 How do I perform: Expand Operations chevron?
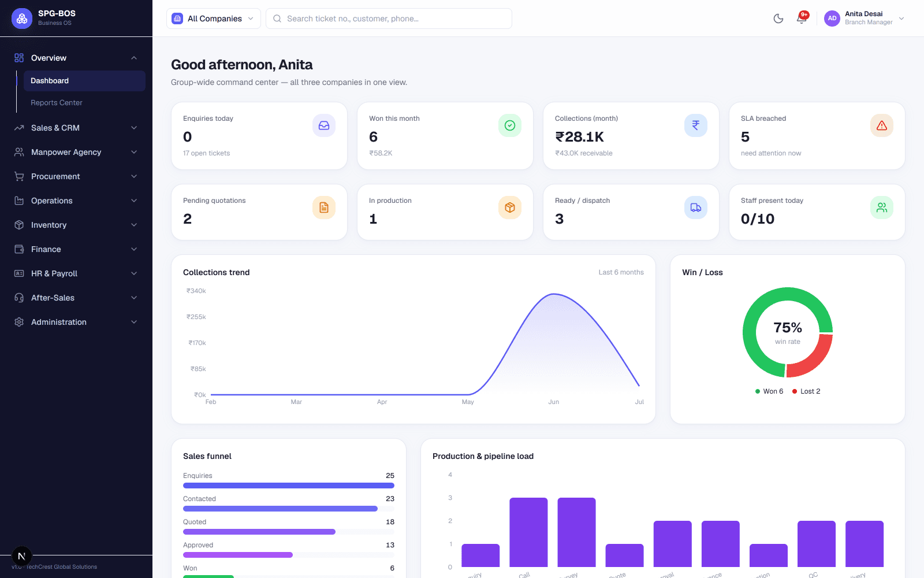coord(134,201)
